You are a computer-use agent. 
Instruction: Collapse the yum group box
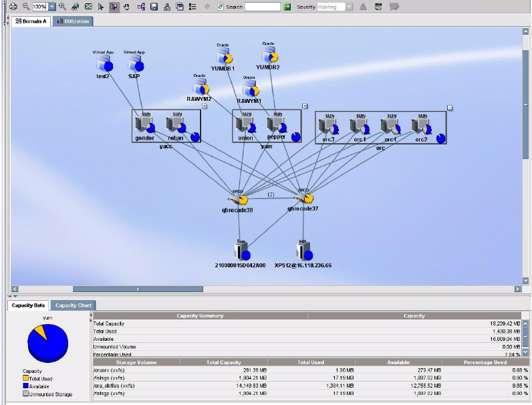pos(305,106)
